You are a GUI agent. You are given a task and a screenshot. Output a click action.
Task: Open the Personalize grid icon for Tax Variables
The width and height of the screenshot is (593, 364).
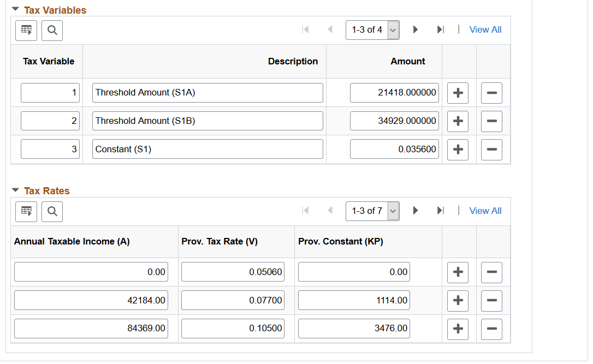pos(26,30)
